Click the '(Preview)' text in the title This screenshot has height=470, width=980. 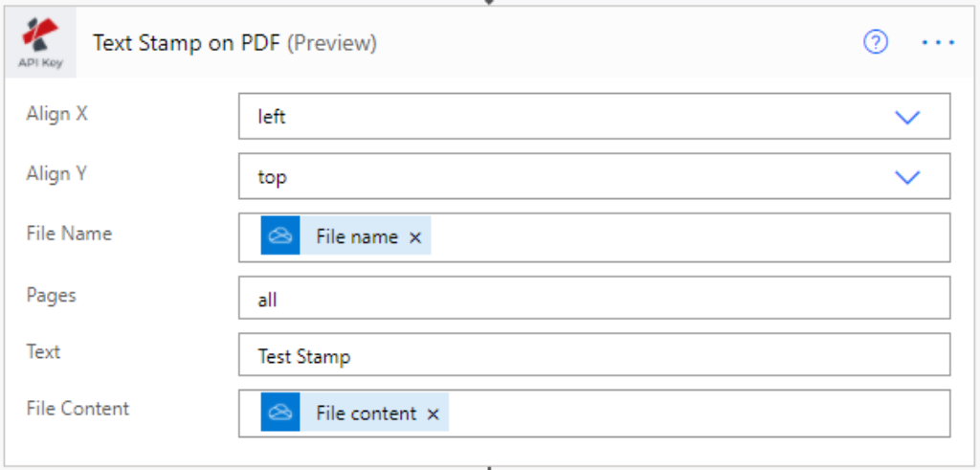tap(332, 43)
